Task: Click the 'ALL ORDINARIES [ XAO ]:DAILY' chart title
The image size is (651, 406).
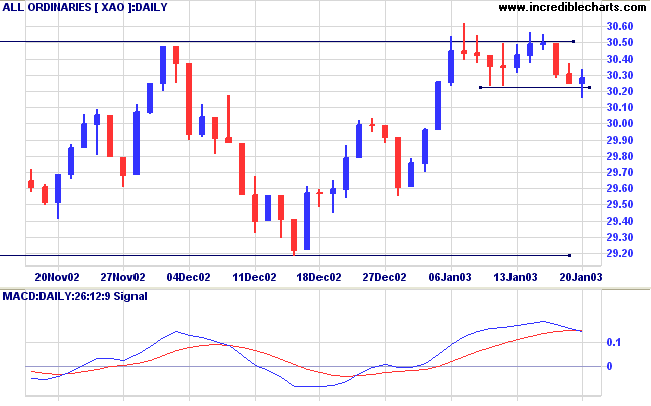Action: pyautogui.click(x=85, y=7)
